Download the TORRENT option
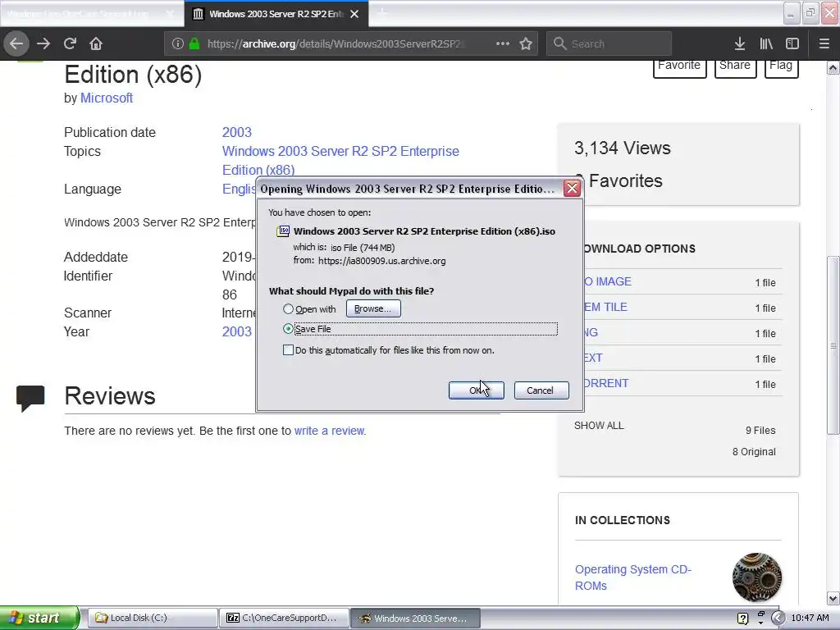This screenshot has width=840, height=630. point(605,384)
